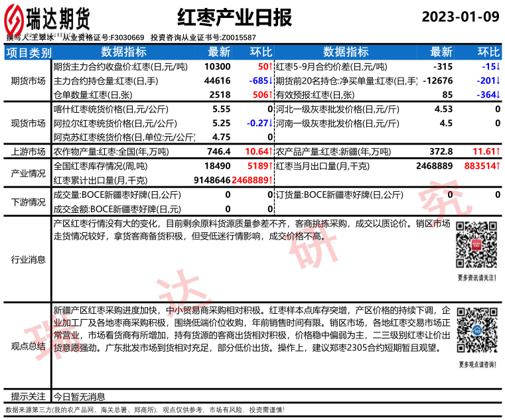Click the 全国红枣库存情况 value 18490
The width and height of the screenshot is (505, 420).
pos(218,166)
